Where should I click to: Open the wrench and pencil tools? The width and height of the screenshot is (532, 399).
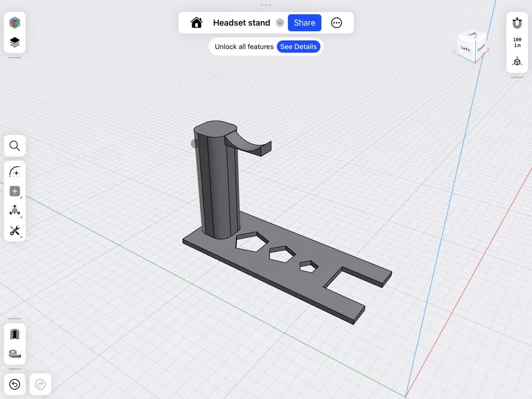[15, 230]
